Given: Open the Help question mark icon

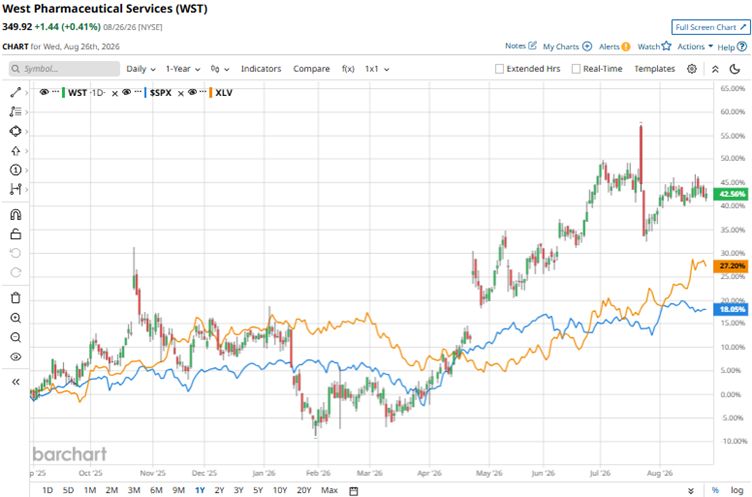Looking at the screenshot, I should pyautogui.click(x=742, y=47).
